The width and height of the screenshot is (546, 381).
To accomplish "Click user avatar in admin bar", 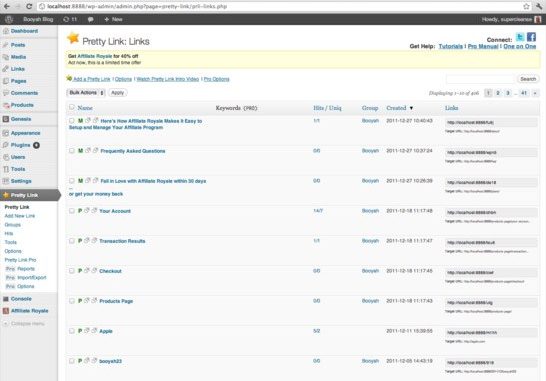I will (538, 20).
